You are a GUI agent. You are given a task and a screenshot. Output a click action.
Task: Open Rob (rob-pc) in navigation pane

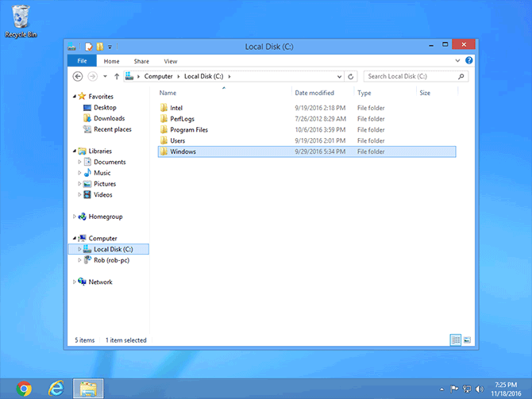tap(112, 260)
